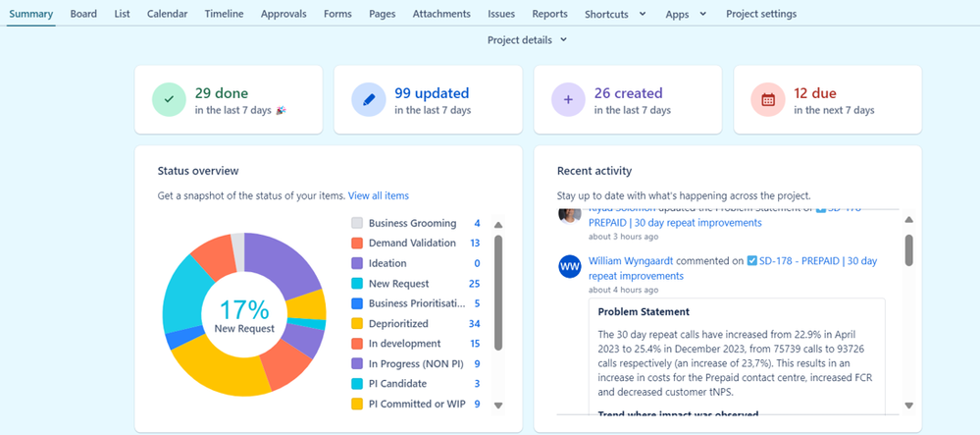
Task: Expand Project details
Action: [x=527, y=40]
